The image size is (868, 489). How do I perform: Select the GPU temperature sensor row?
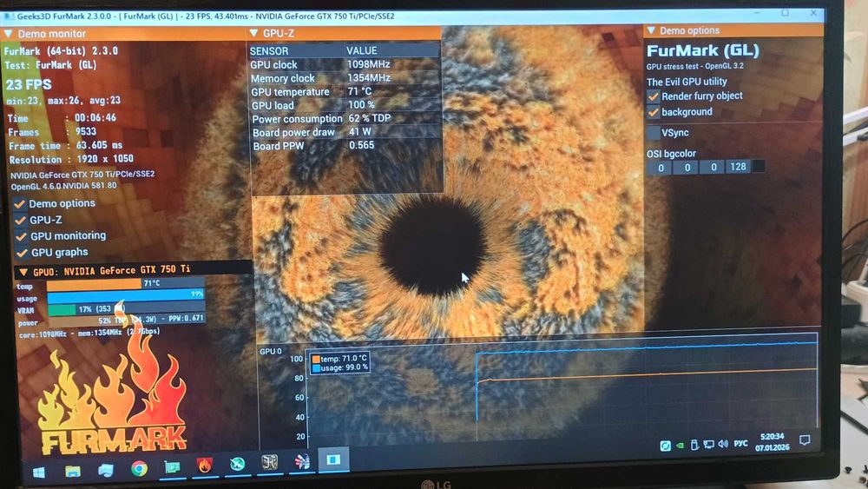(345, 91)
